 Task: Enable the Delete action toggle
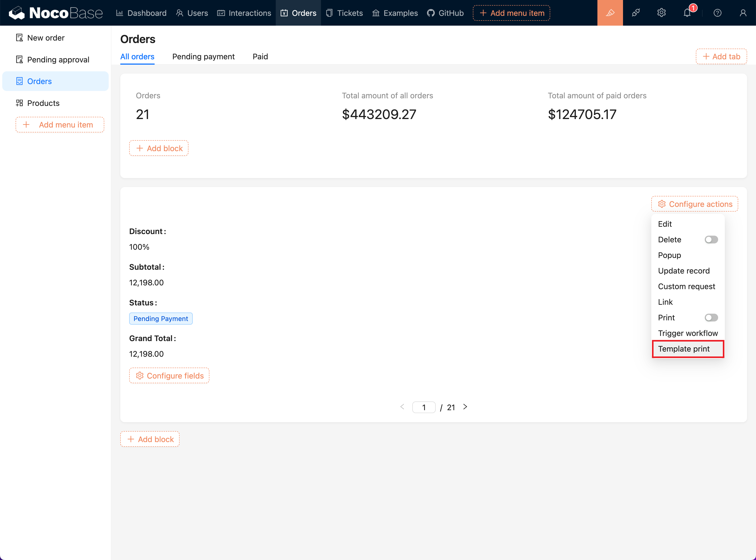[711, 240]
